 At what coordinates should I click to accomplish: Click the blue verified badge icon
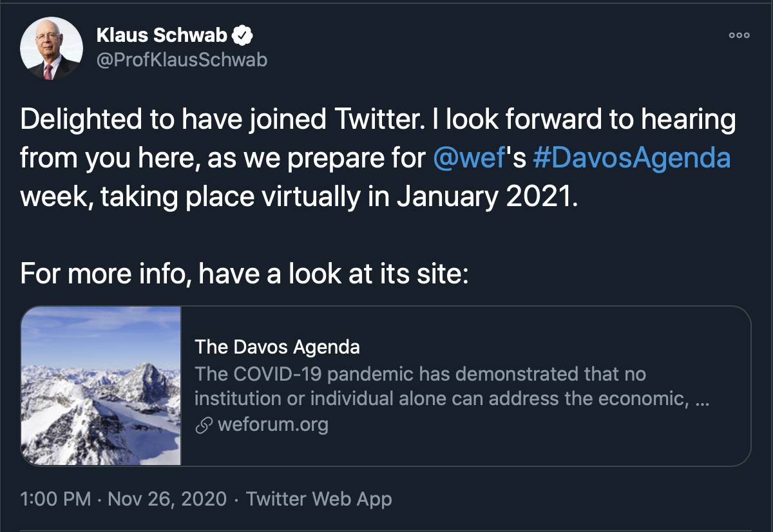click(x=242, y=35)
